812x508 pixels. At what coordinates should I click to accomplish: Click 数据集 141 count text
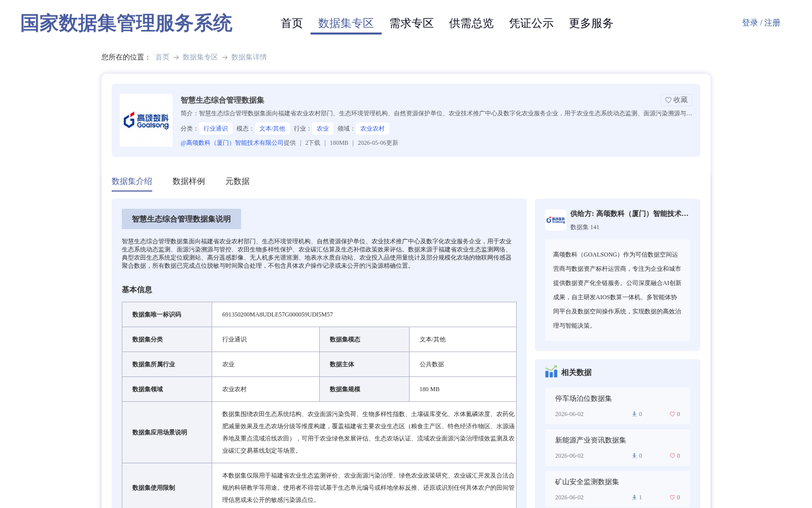pos(585,227)
